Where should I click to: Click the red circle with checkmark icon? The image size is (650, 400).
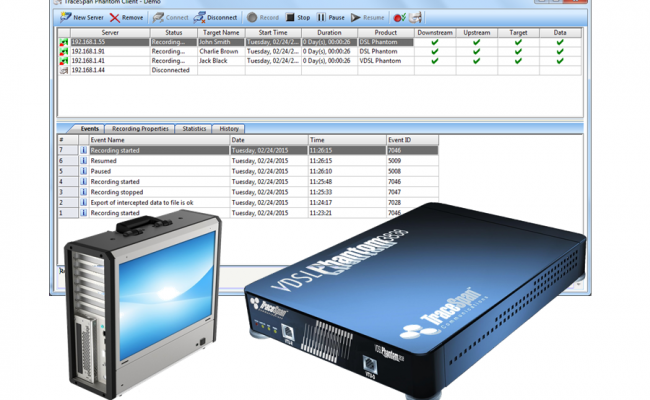pos(399,17)
